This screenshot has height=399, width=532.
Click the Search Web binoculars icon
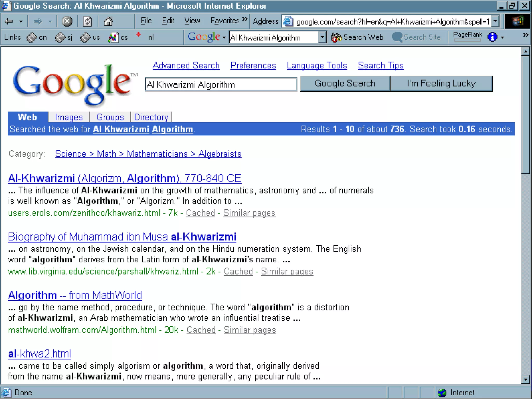[x=336, y=37]
